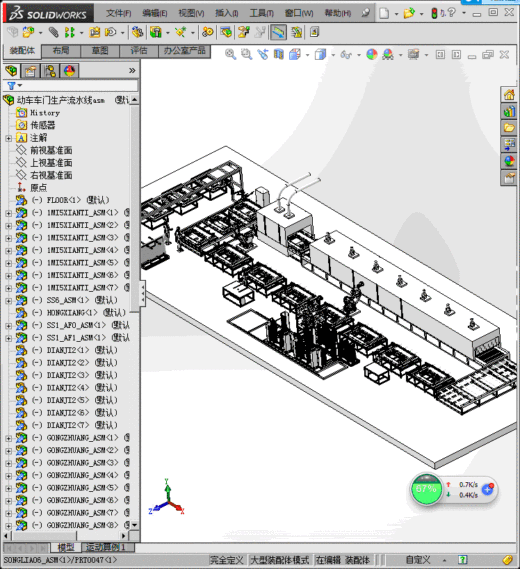Viewport: 520px width, 569px height.
Task: Open the PropertyManager tab icon
Action: coord(30,71)
